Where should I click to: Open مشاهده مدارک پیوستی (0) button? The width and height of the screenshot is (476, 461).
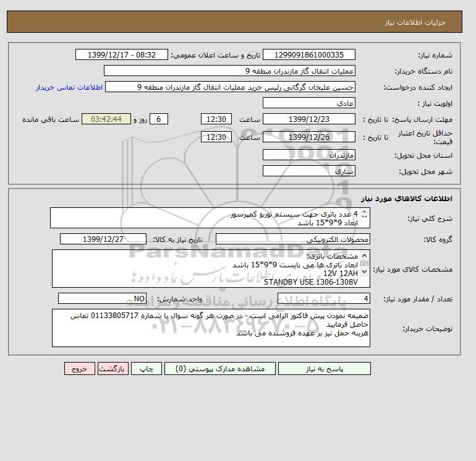pos(220,368)
